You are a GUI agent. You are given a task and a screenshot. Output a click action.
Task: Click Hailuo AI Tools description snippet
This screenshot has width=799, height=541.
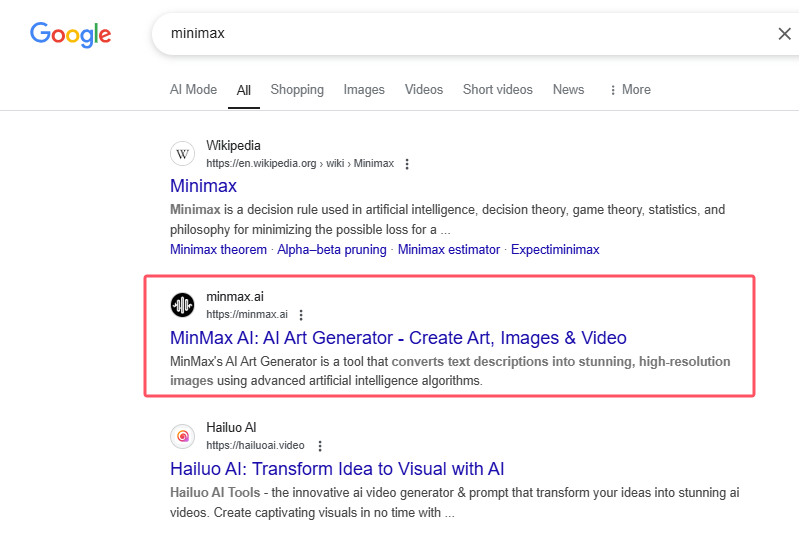pyautogui.click(x=455, y=502)
